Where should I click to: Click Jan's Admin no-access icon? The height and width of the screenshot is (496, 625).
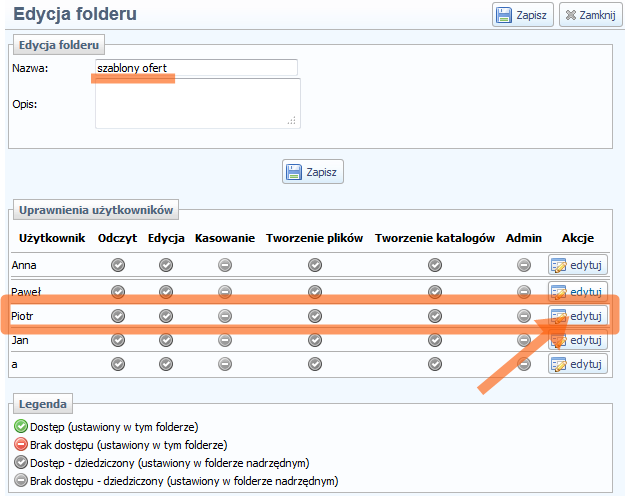click(x=524, y=340)
